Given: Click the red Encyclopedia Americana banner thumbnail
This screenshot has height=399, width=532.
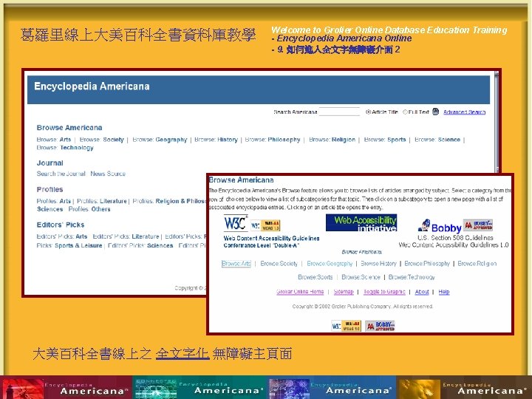Looking at the screenshot, I should click(x=66, y=387).
